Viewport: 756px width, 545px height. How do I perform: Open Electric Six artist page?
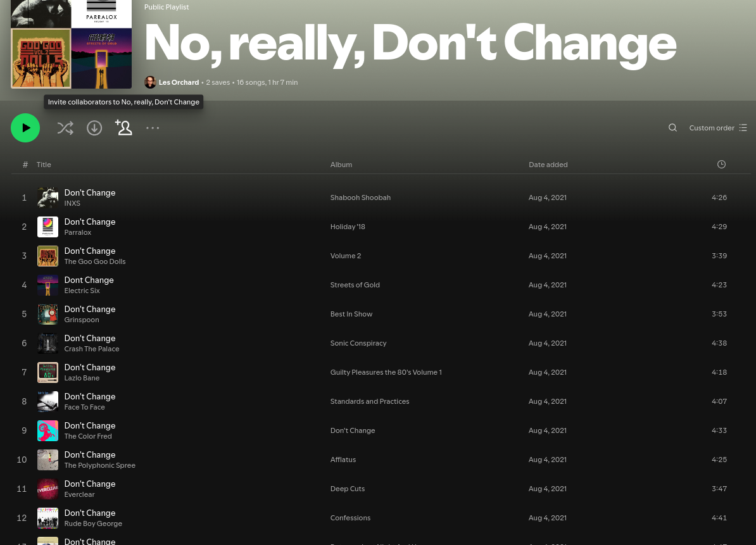(82, 291)
